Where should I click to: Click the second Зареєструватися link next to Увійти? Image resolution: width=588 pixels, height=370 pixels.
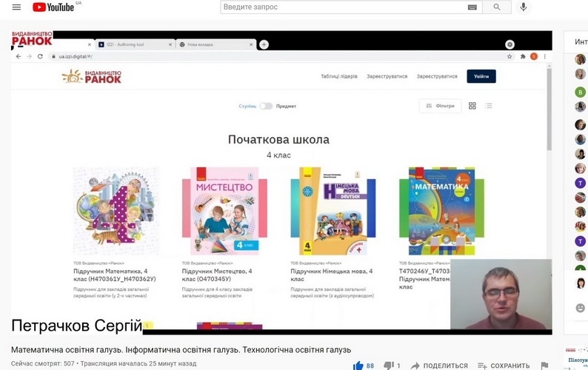[x=437, y=76]
